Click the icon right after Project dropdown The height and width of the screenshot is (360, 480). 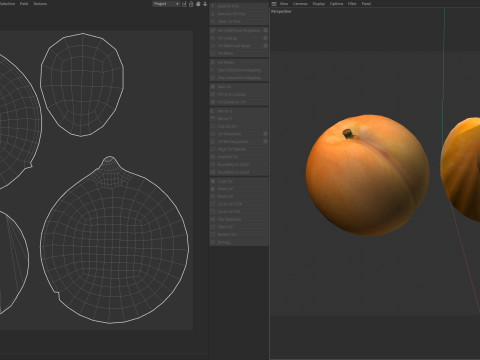point(184,4)
